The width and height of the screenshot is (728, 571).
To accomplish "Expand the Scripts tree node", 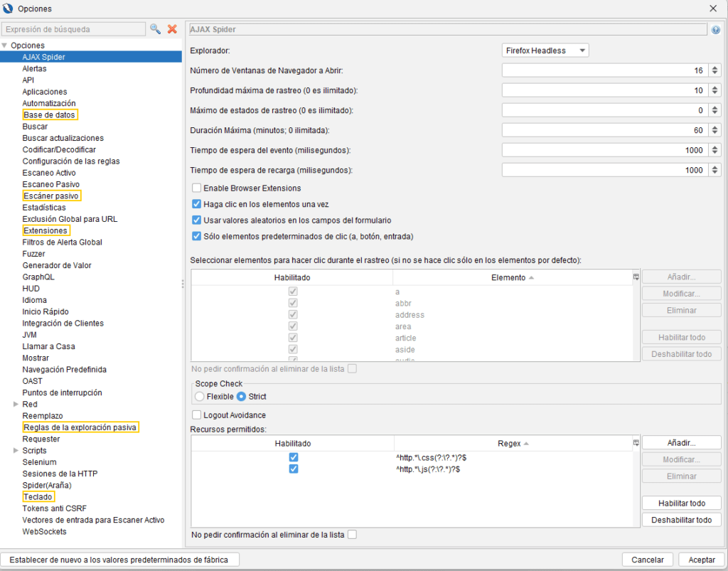I will tap(16, 451).
